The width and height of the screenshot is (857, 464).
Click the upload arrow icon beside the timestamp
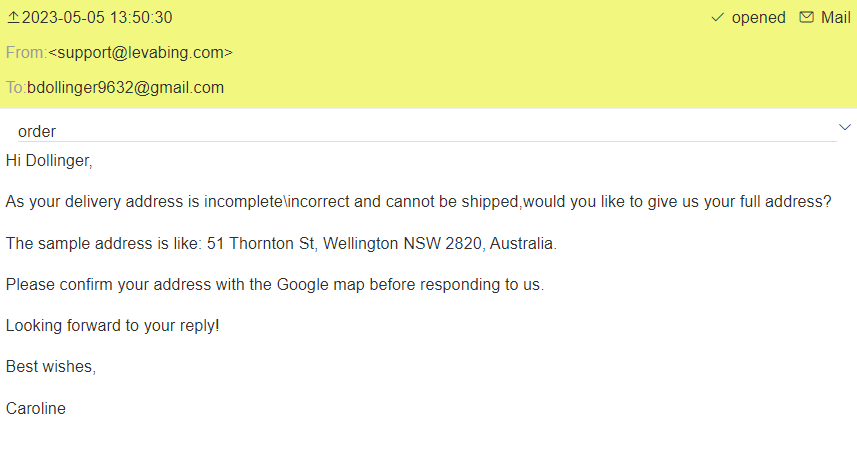(x=13, y=18)
